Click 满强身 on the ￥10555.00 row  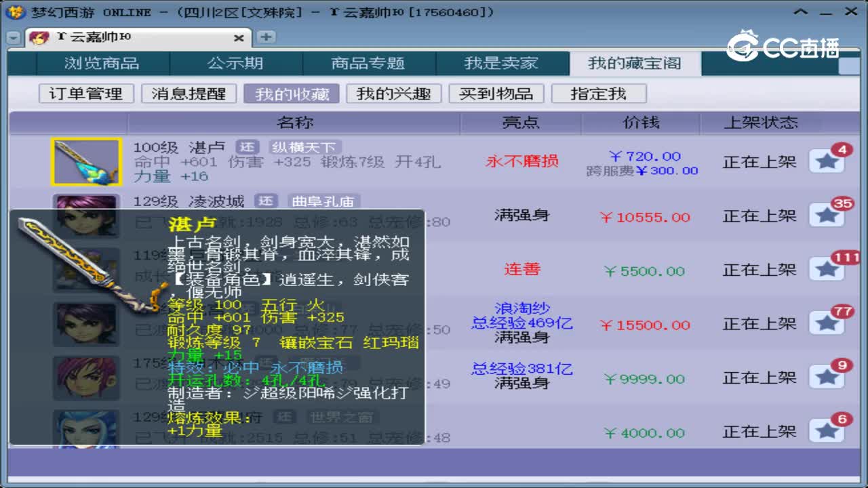point(521,216)
